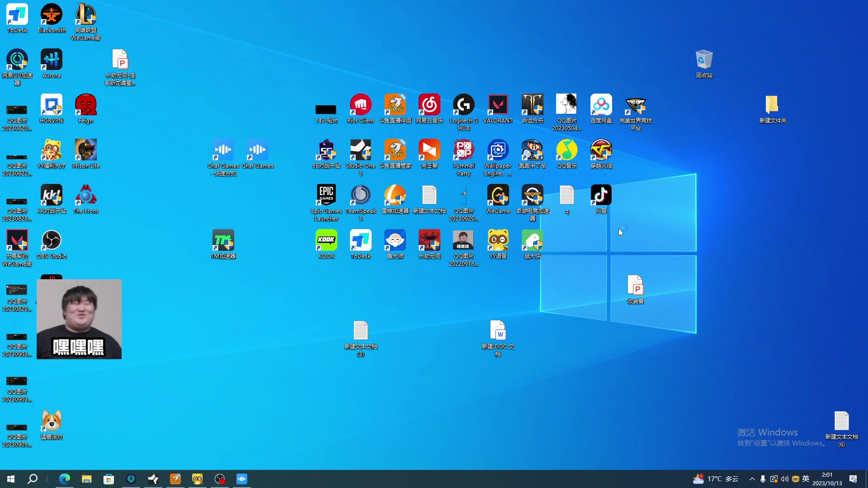Select 新建文本文档 (6) text file
868x488 pixels.
842,429
